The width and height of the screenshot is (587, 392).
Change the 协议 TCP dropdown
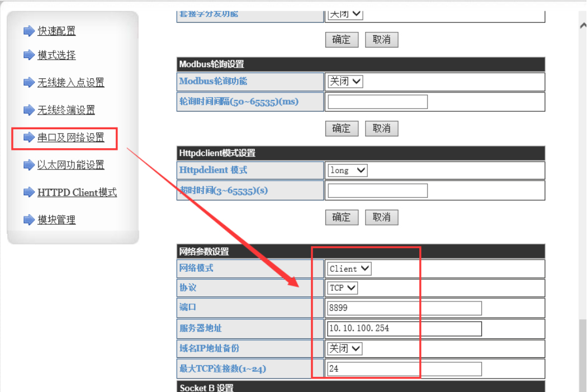pos(343,288)
